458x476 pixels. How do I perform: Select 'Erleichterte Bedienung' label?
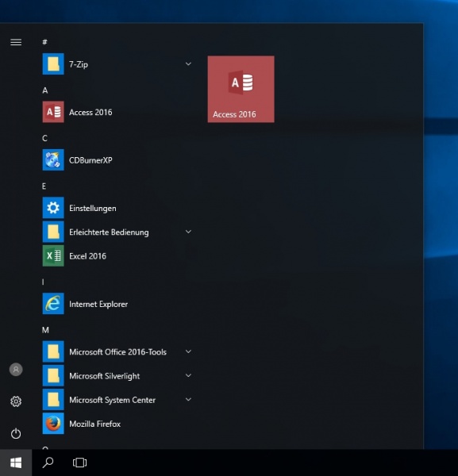click(109, 232)
